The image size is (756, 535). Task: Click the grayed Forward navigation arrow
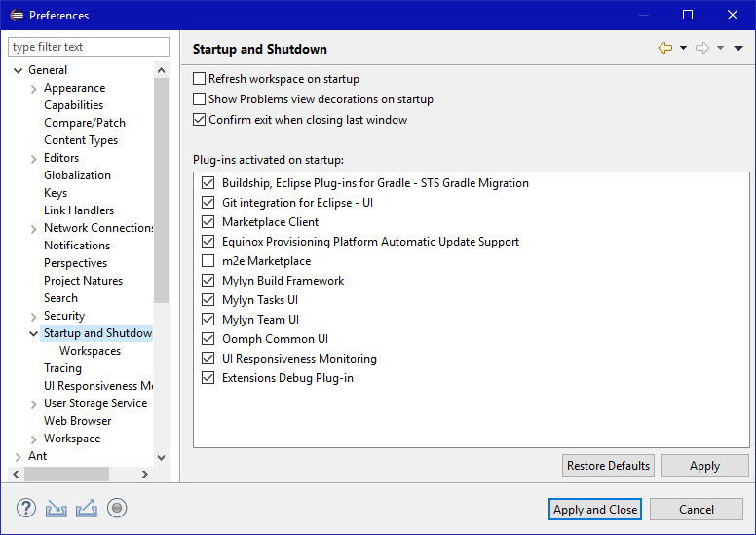702,48
